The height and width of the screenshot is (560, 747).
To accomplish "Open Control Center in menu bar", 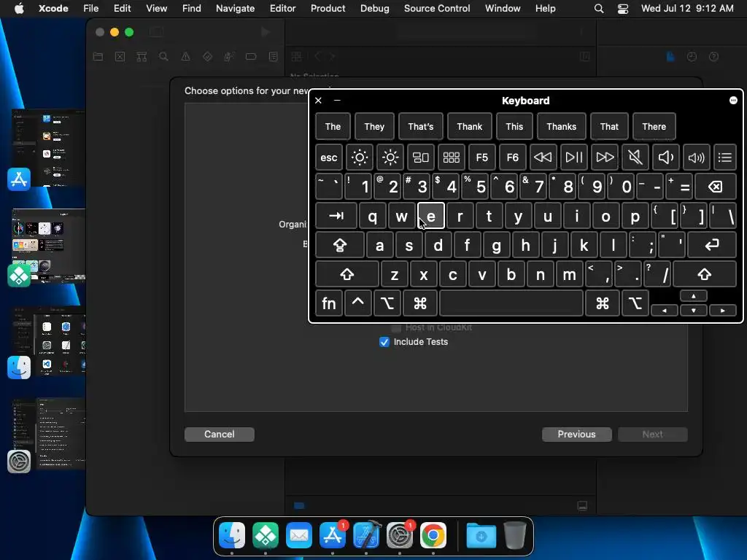I will point(623,9).
